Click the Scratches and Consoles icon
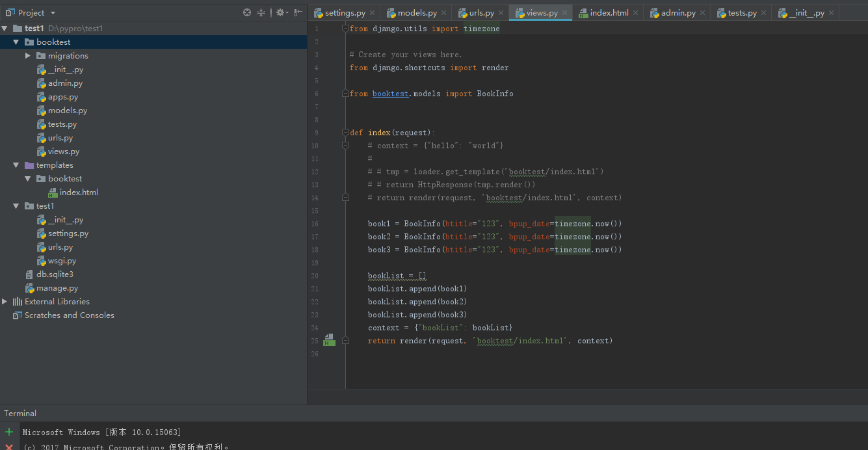This screenshot has height=450, width=868. pos(18,315)
